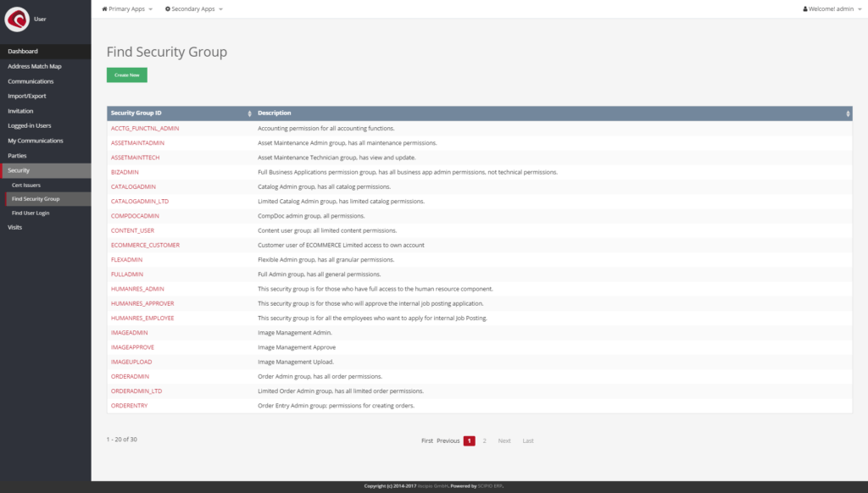The image size is (868, 493).
Task: Open Dashboard in the sidebar
Action: 23,52
